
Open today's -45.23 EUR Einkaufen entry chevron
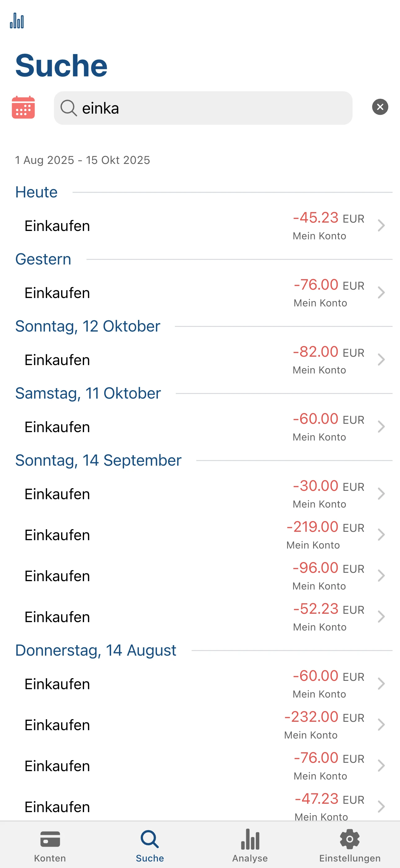tap(381, 226)
